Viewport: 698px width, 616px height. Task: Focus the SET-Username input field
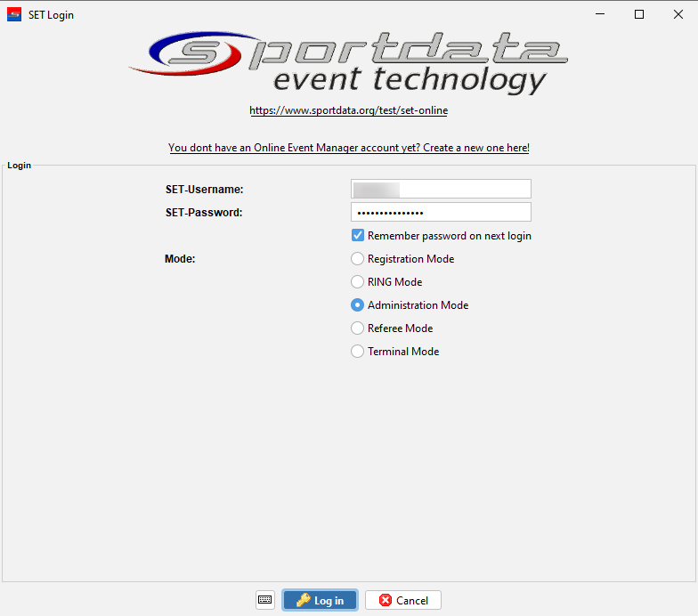[442, 189]
